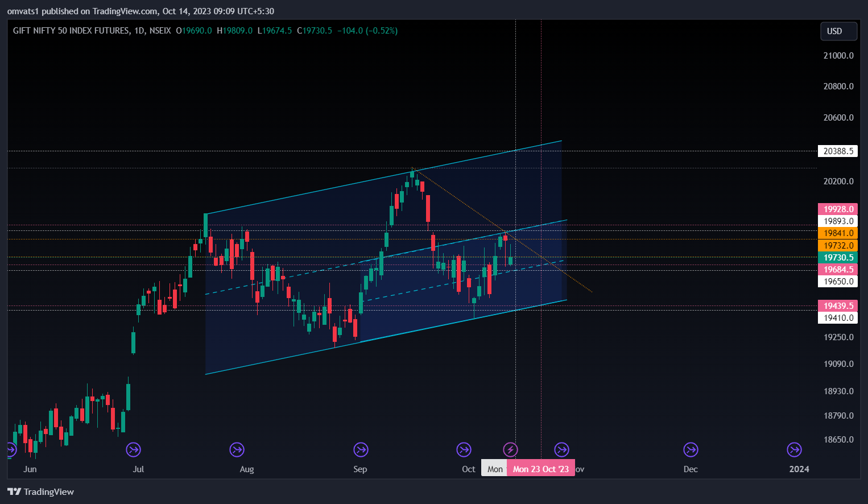Click the 20388.5 price label

pos(837,151)
